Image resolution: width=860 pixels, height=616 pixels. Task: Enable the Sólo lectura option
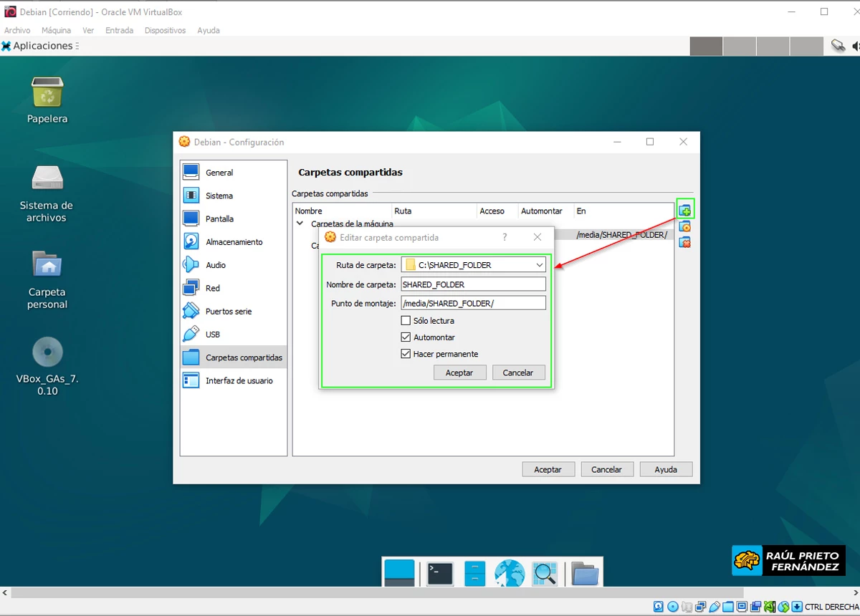click(x=406, y=320)
